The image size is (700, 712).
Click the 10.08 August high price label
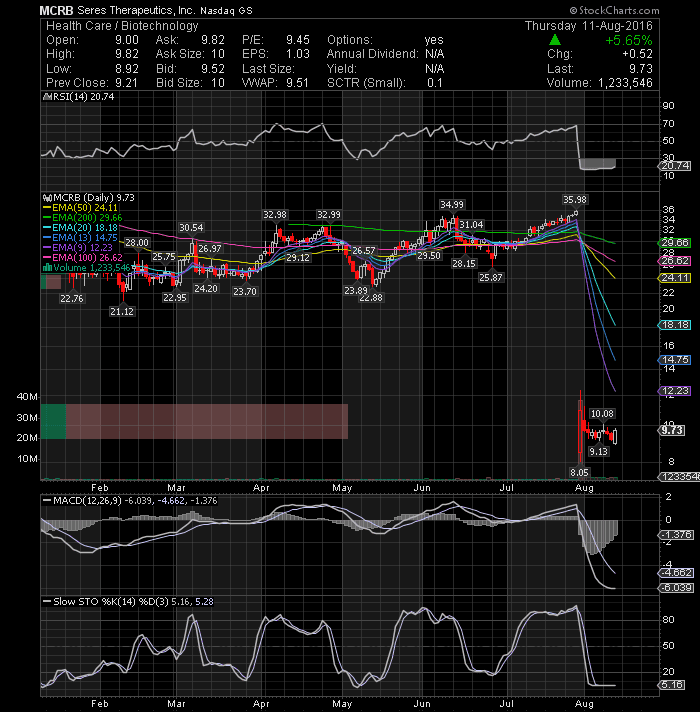click(x=602, y=414)
